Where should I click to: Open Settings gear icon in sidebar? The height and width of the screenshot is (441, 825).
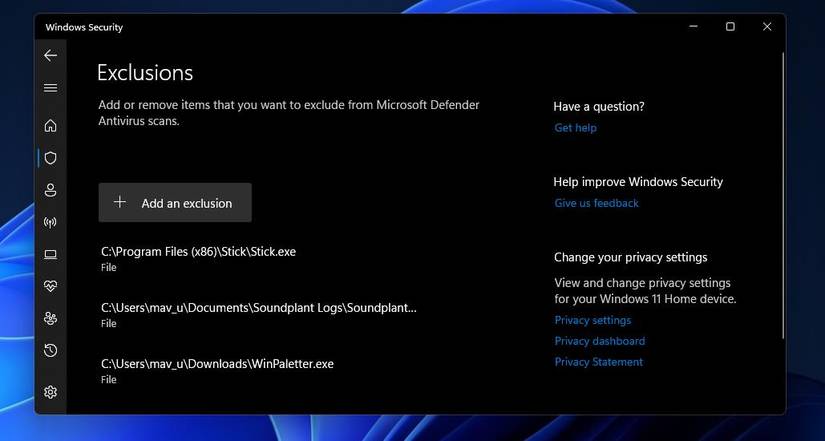(51, 392)
